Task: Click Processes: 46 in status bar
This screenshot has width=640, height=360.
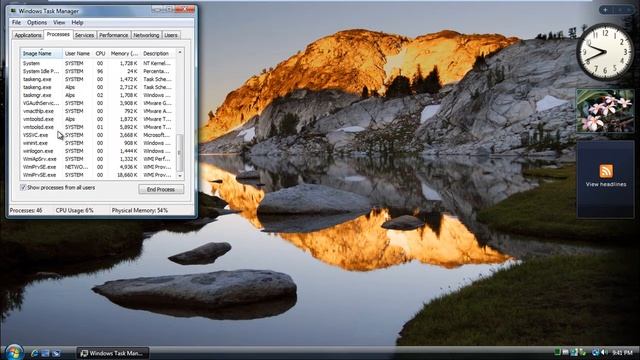Action: (x=26, y=210)
